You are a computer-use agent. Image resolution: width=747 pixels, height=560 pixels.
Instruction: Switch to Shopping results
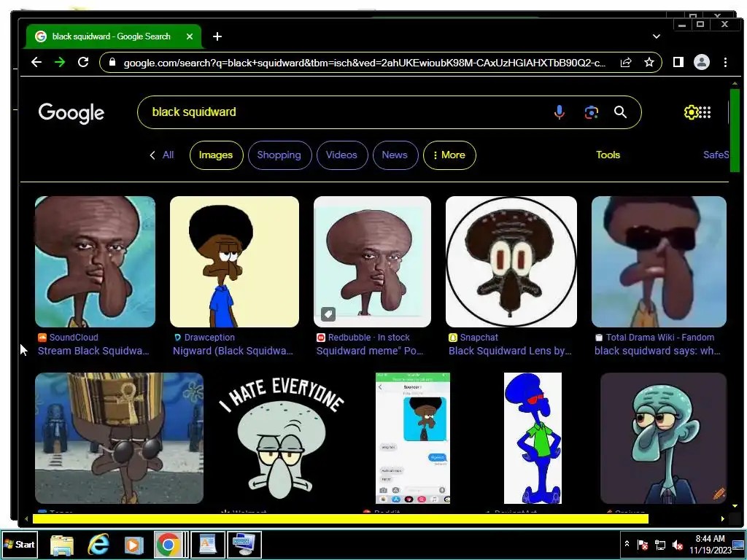click(279, 155)
